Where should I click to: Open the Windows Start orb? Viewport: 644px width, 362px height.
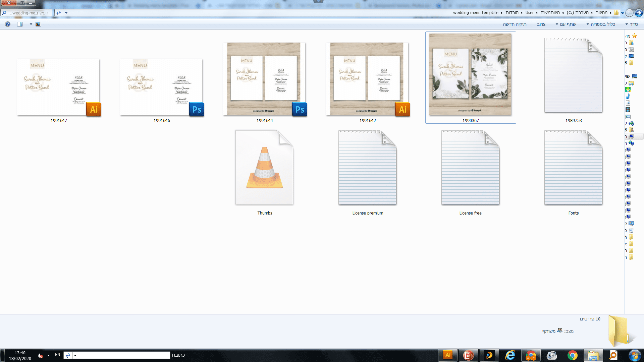click(x=634, y=355)
